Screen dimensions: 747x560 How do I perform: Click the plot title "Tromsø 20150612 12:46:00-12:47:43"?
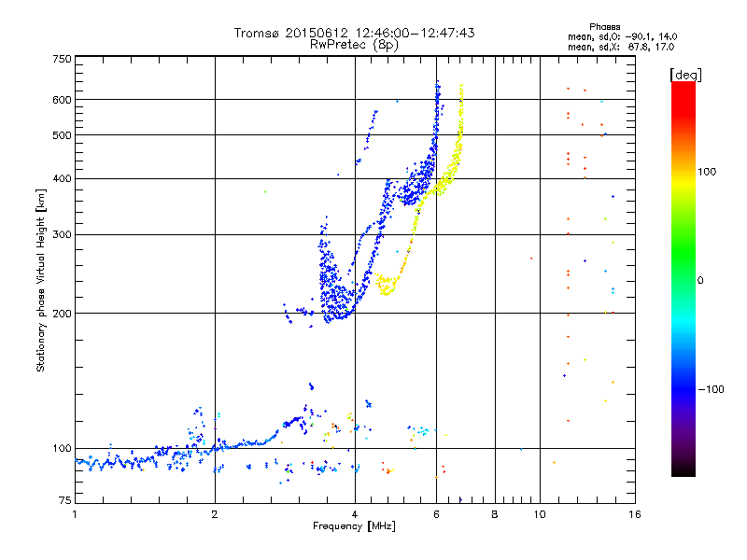354,33
